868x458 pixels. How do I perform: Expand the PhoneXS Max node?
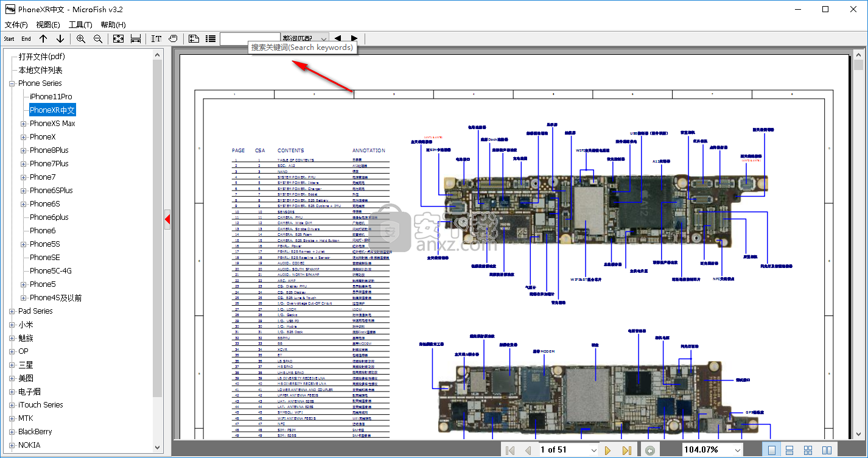(24, 124)
